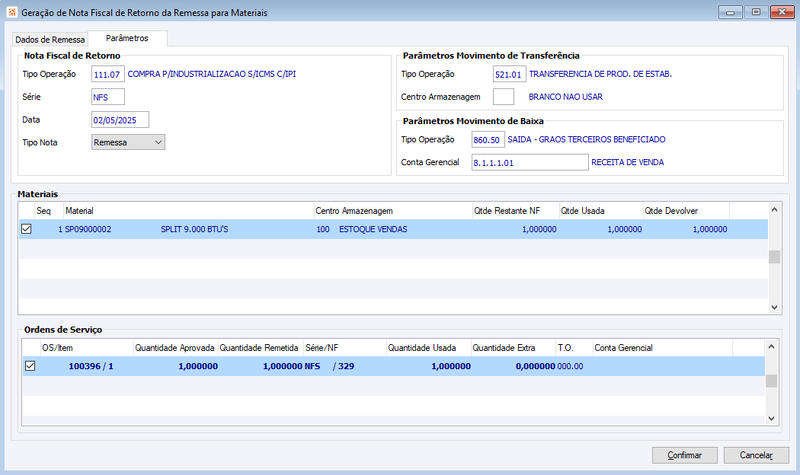The image size is (800, 475).
Task: Click BRANCO NAO USAR text
Action: pyautogui.click(x=565, y=97)
